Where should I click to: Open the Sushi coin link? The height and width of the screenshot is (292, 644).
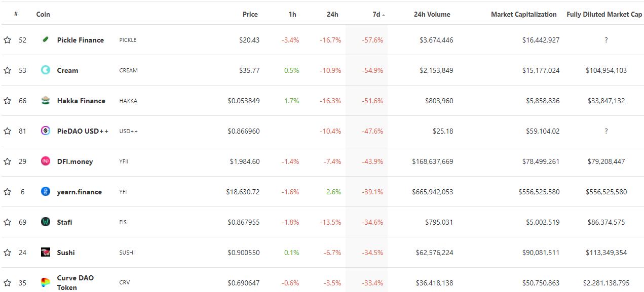[x=66, y=253]
